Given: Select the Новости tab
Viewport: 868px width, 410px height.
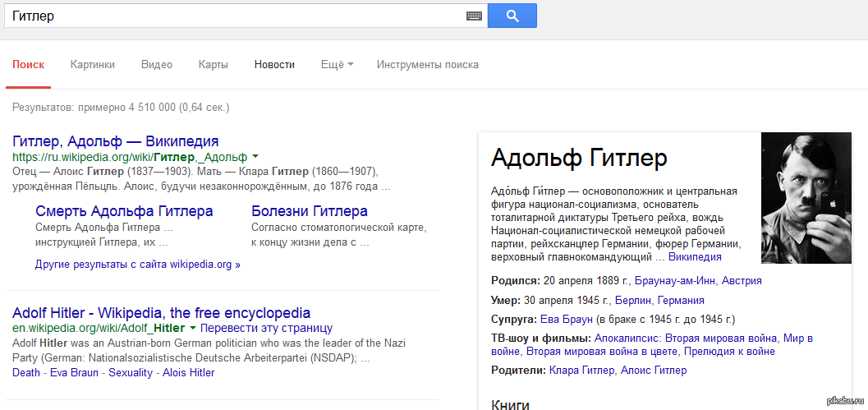Looking at the screenshot, I should [274, 65].
